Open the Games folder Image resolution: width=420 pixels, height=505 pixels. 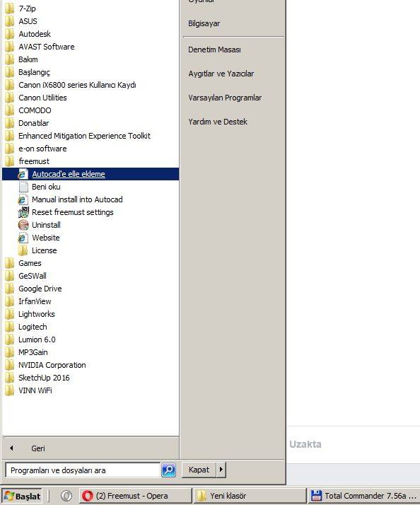coord(30,263)
